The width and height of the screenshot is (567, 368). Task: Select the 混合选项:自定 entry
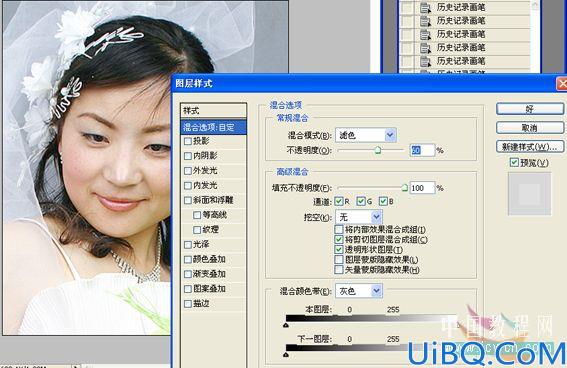(213, 127)
